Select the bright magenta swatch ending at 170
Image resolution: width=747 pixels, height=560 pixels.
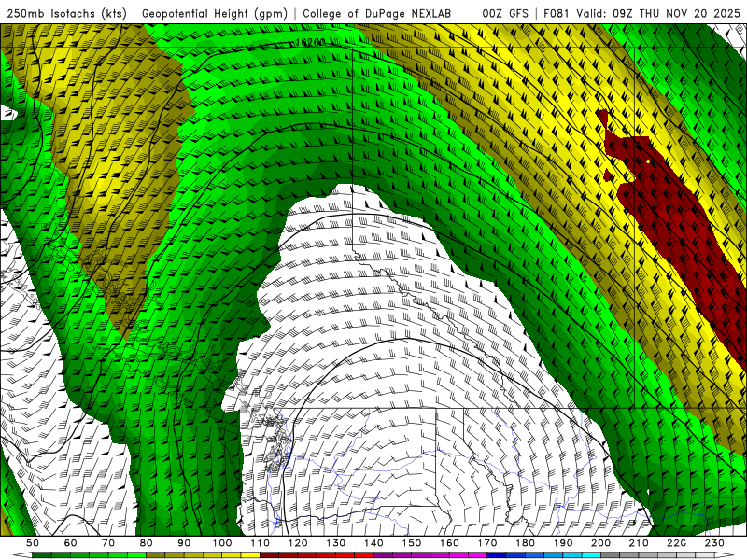point(478,555)
